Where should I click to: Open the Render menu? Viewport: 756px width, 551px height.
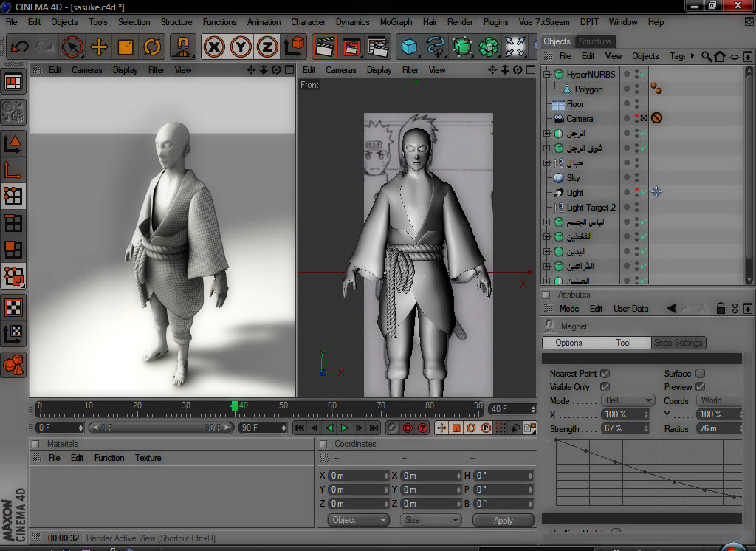tap(460, 22)
